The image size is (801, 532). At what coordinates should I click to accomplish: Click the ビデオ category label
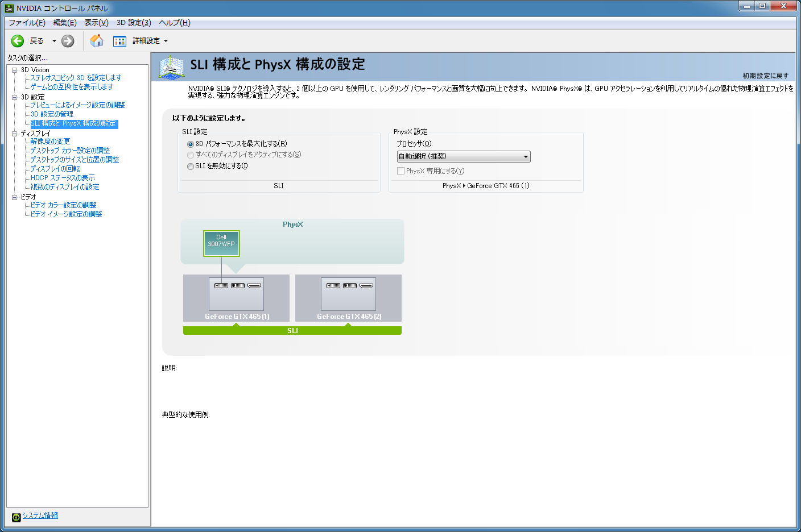[28, 197]
